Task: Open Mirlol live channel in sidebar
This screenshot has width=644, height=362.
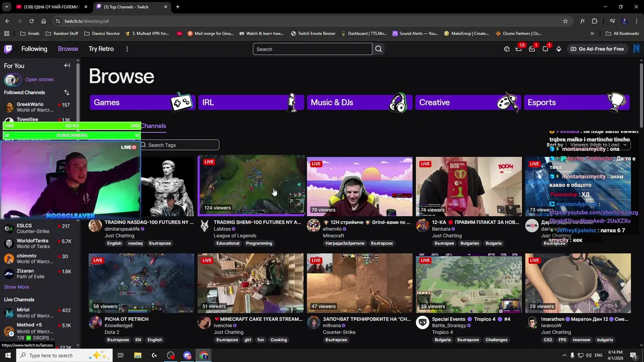Action: (38, 313)
